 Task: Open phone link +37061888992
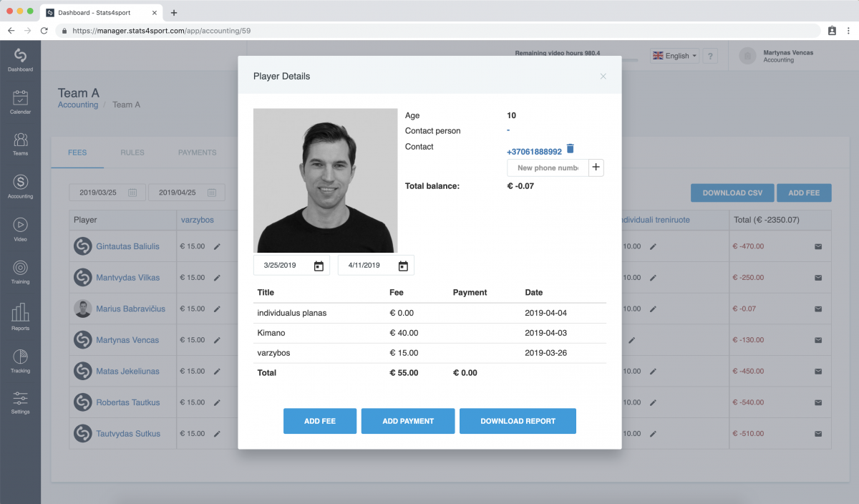click(534, 152)
